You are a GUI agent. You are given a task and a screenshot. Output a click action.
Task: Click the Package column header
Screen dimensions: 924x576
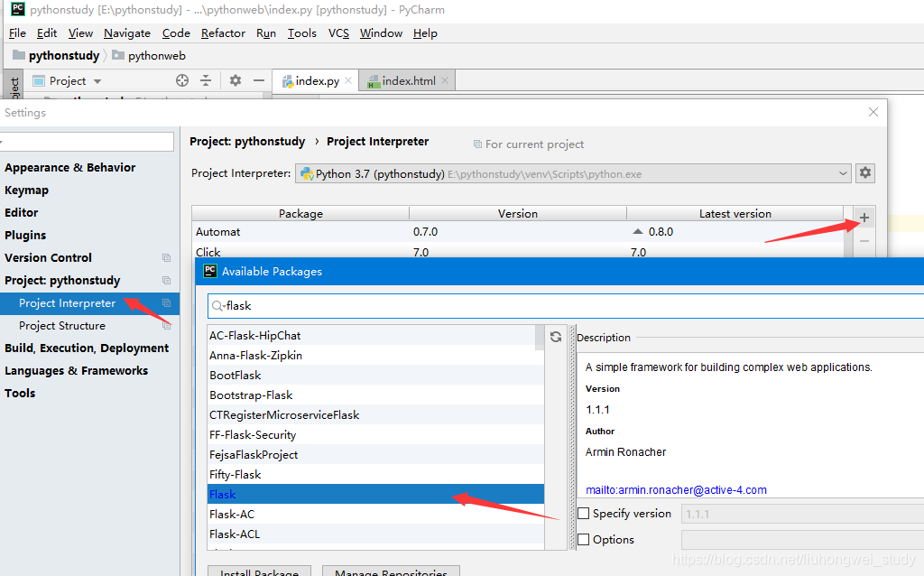[x=300, y=213]
